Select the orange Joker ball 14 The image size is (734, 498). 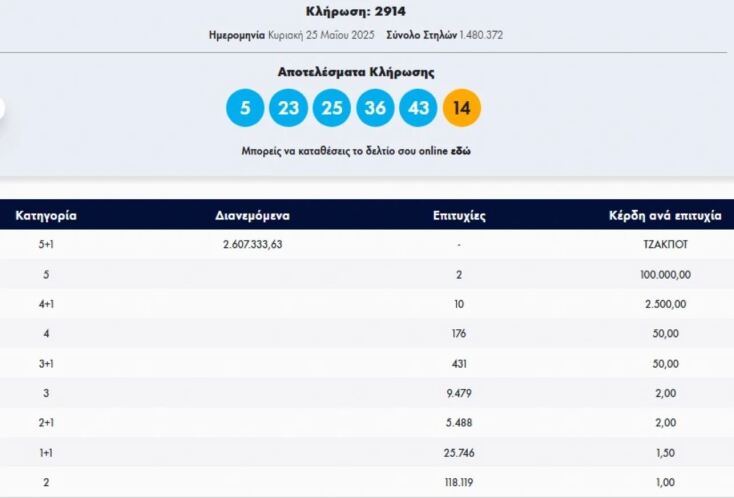point(461,108)
